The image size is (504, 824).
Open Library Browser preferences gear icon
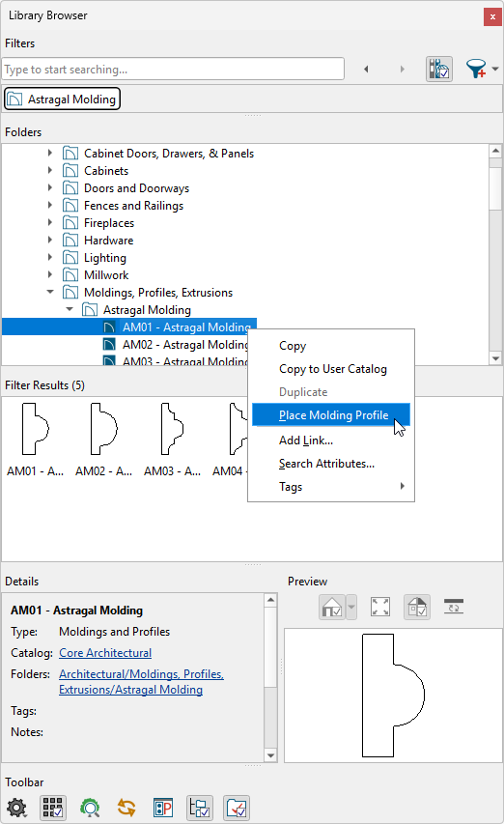[x=16, y=808]
